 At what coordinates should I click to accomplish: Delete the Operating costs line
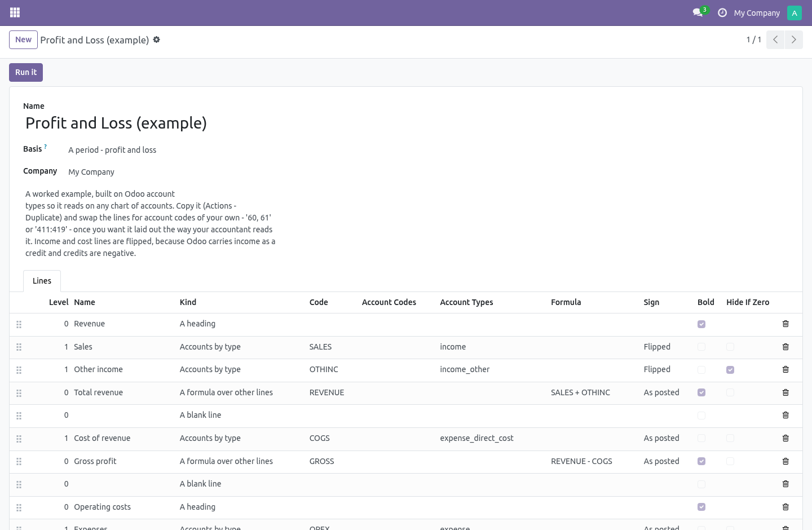coord(785,507)
